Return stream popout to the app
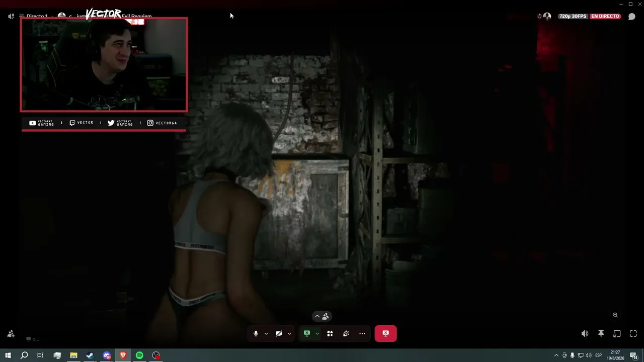The image size is (644, 362). point(617,333)
